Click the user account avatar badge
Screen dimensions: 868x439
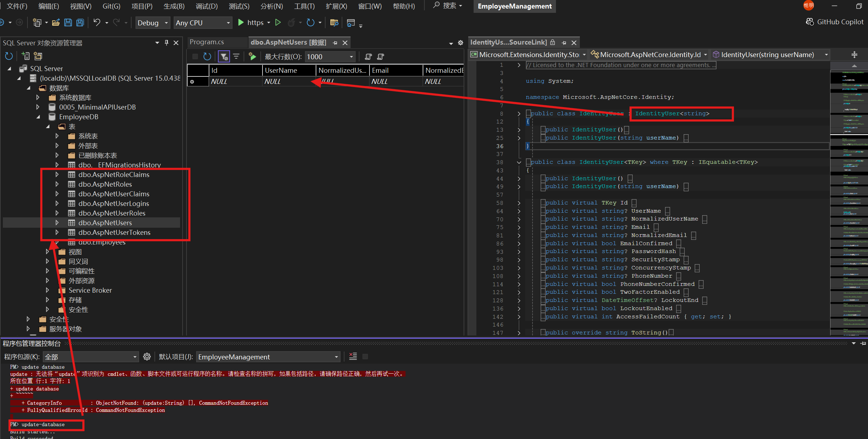809,6
